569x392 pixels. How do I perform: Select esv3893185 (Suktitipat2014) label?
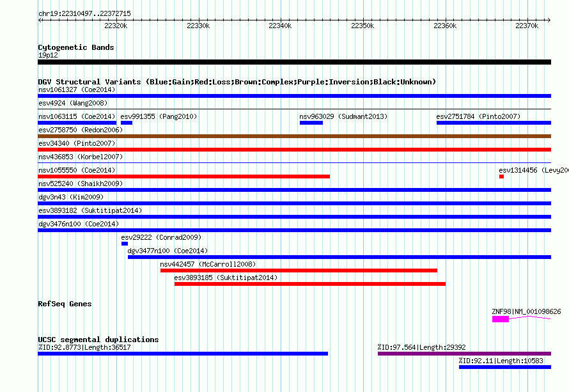point(226,278)
